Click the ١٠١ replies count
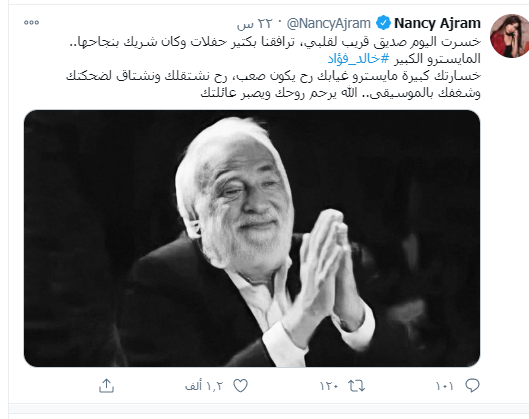Viewport: 529px width, 419px height. click(x=444, y=386)
